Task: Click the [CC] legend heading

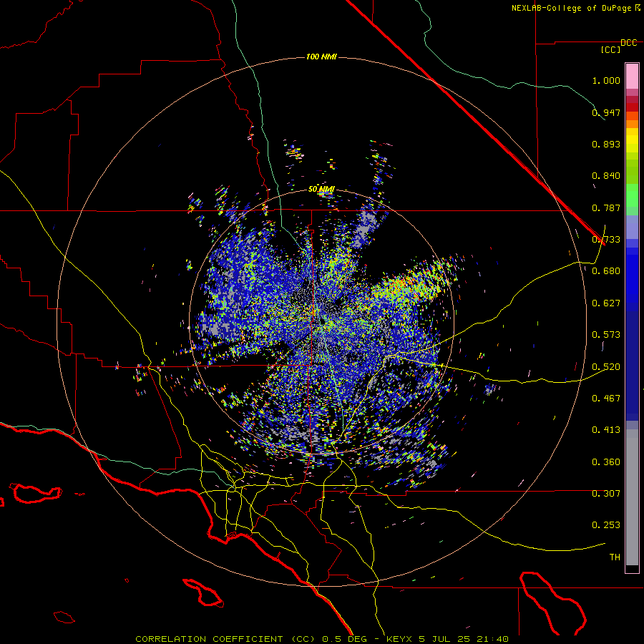Action: tap(611, 49)
